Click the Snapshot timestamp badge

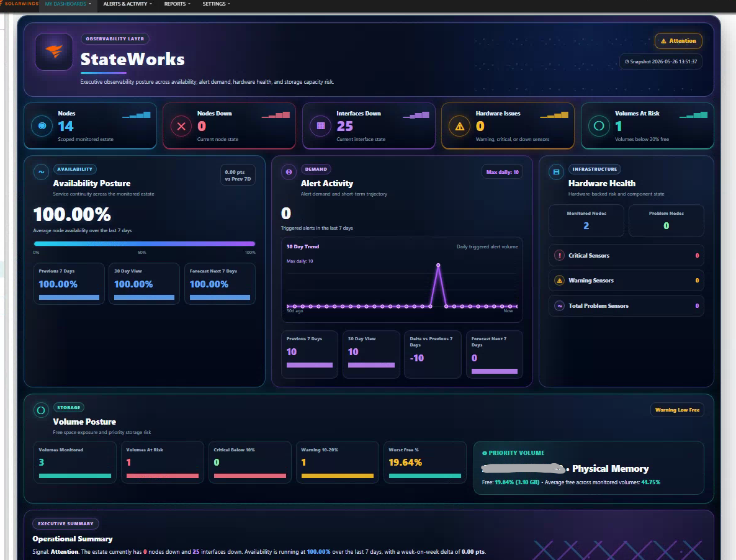tap(660, 61)
